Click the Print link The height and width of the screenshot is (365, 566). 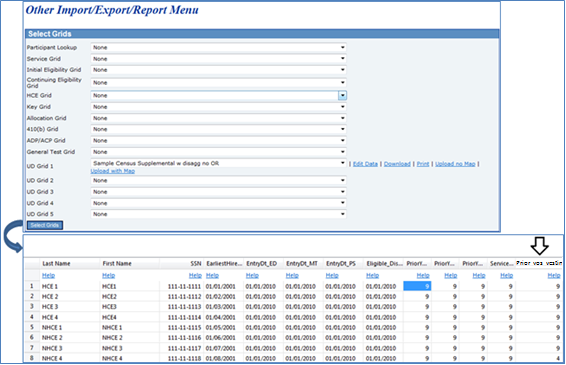point(423,164)
